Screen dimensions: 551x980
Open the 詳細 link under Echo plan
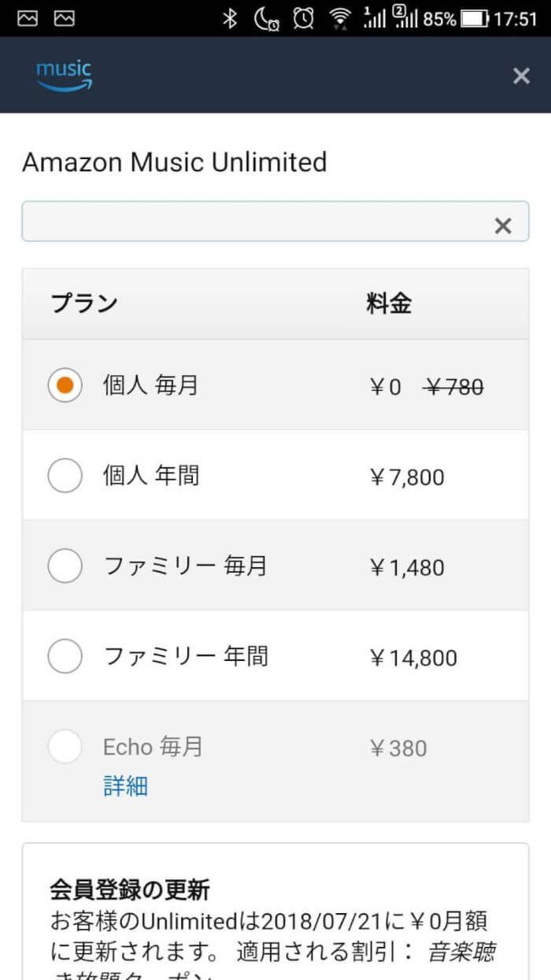[125, 785]
